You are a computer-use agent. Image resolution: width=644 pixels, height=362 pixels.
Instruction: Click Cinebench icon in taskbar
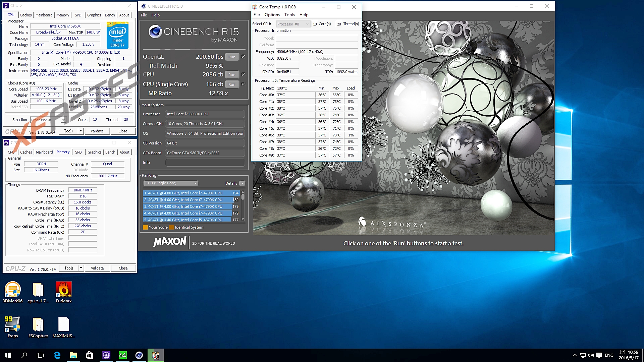pyautogui.click(x=139, y=355)
